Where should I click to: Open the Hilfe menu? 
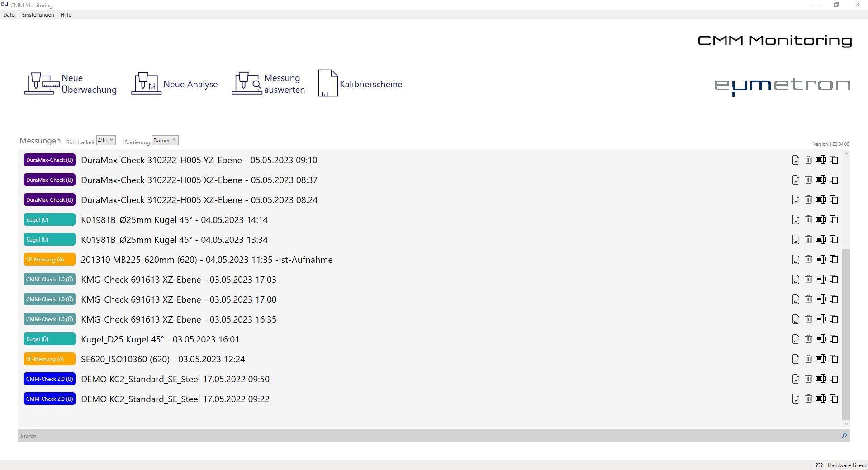tap(66, 15)
